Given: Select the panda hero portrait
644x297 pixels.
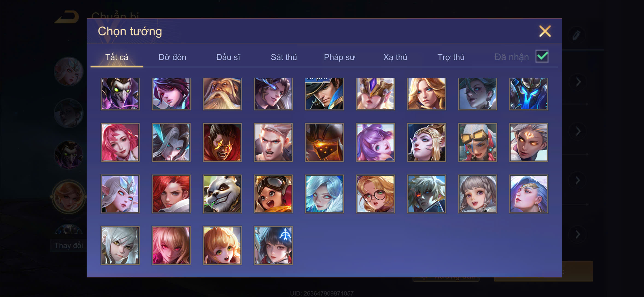Looking at the screenshot, I should 222,194.
